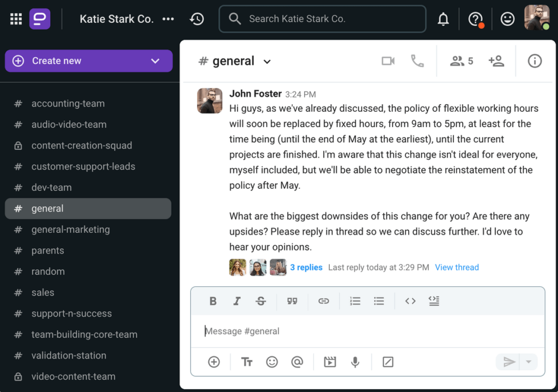558x392 pixels.
Task: Toggle italic formatting
Action: click(x=237, y=301)
